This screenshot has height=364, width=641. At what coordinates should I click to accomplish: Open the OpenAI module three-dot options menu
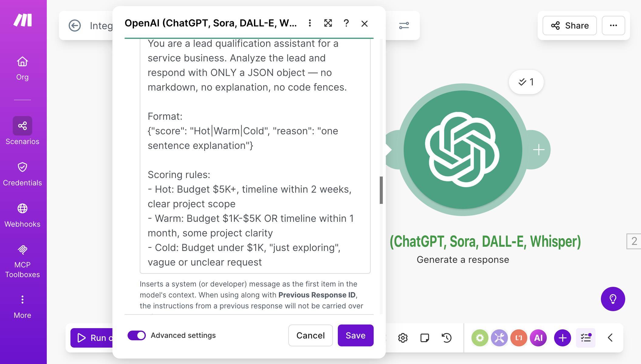coord(310,23)
